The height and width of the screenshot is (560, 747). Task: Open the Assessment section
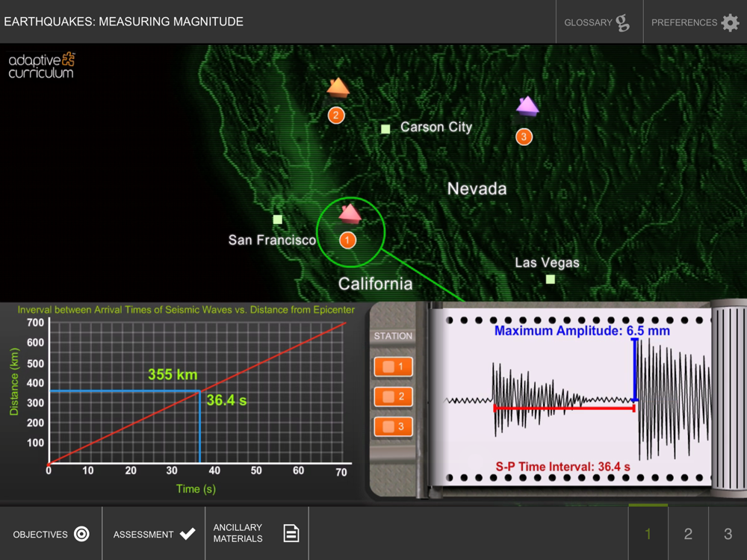pos(154,534)
